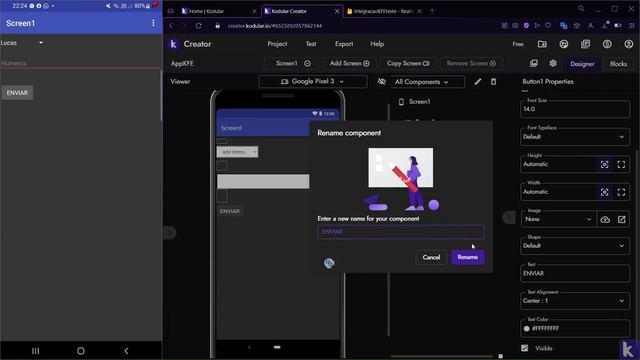Open the projects folder icon in header
Screen dimensions: 640x360
(542, 44)
